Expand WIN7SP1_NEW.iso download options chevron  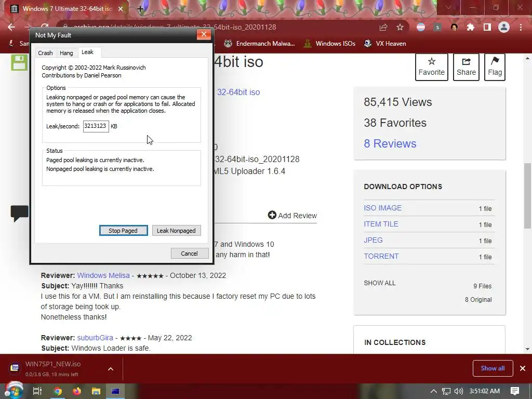tap(111, 369)
